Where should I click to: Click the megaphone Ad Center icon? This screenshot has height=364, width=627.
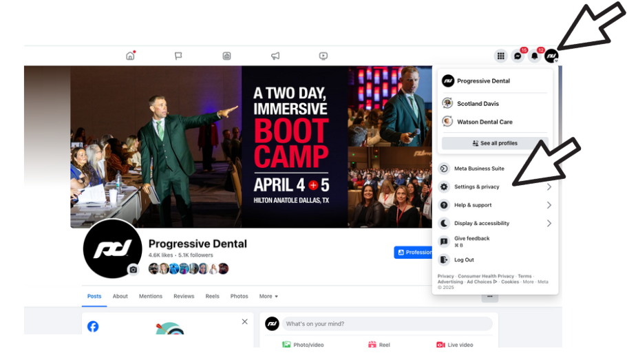[x=275, y=56]
